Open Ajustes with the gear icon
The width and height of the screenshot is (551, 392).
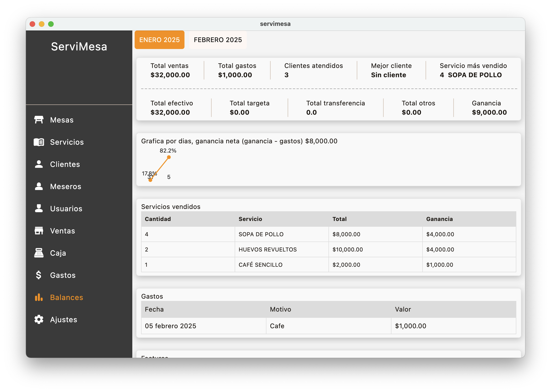39,320
